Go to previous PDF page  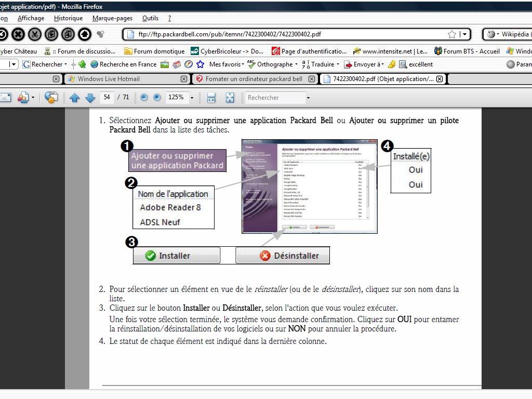point(74,98)
